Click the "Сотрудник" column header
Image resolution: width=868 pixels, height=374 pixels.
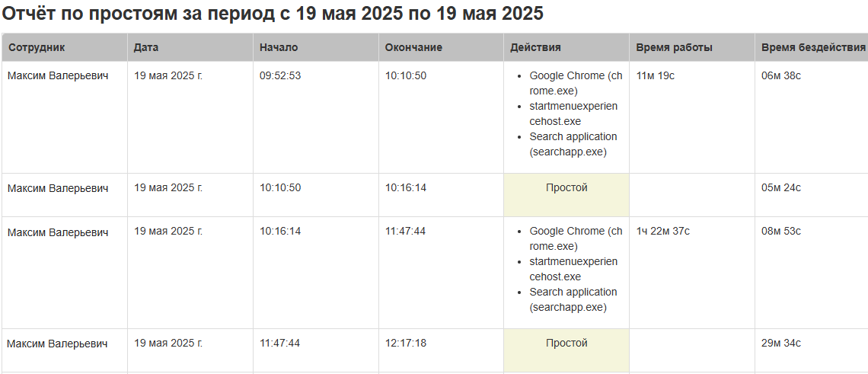[x=37, y=47]
